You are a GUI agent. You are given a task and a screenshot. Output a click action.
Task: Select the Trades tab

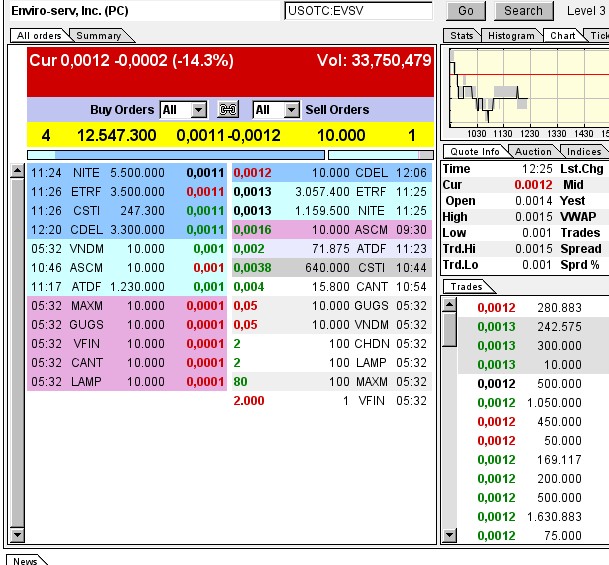tap(466, 287)
